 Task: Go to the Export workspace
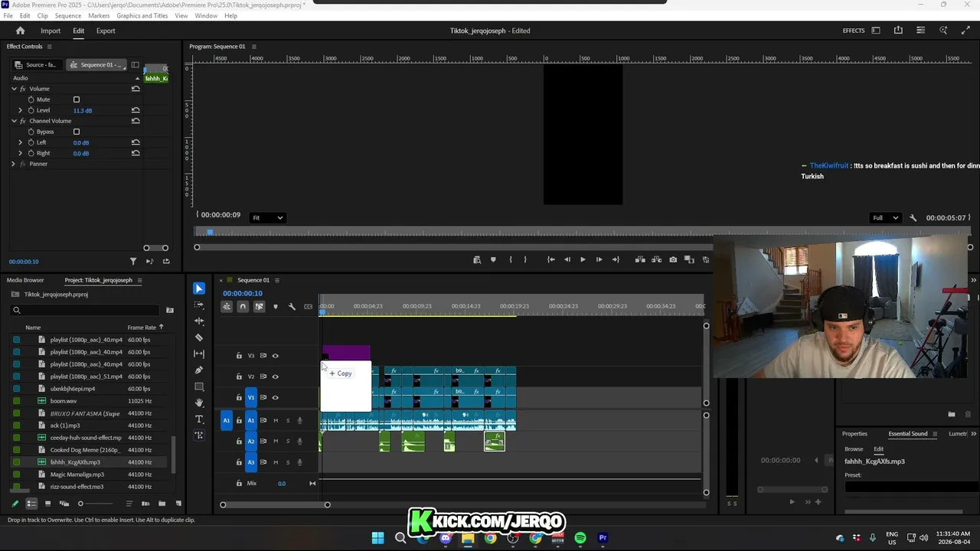(106, 31)
